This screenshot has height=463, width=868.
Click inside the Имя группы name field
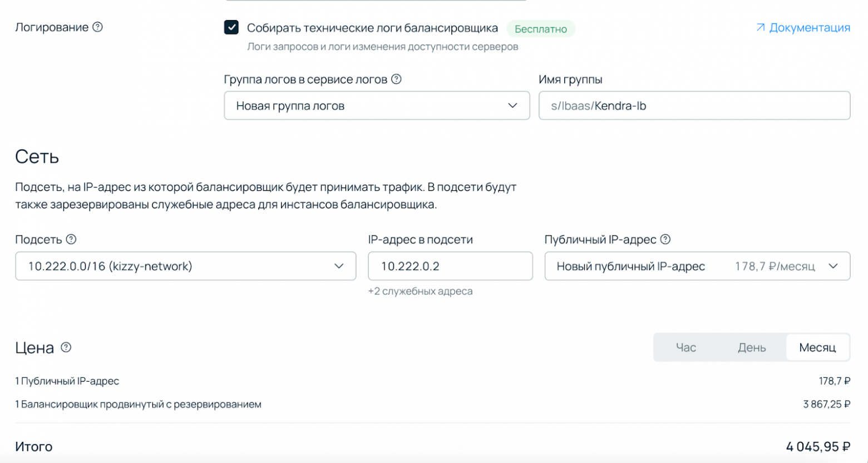click(694, 105)
